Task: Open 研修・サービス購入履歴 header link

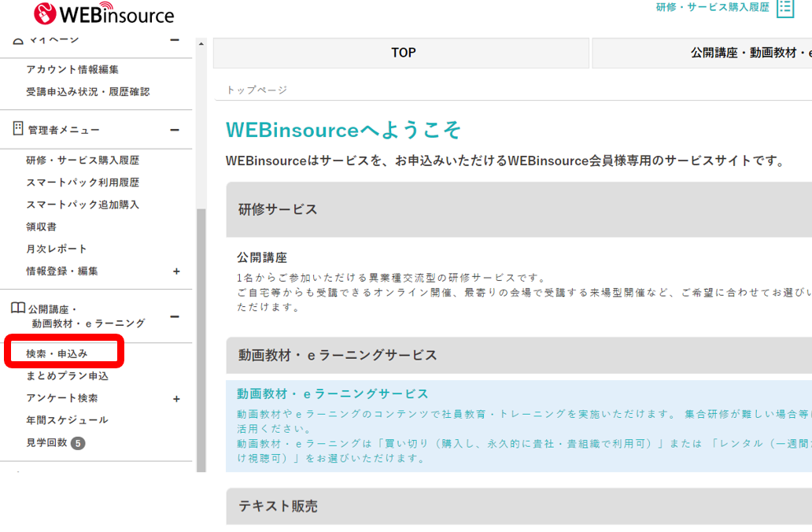Action: (713, 7)
